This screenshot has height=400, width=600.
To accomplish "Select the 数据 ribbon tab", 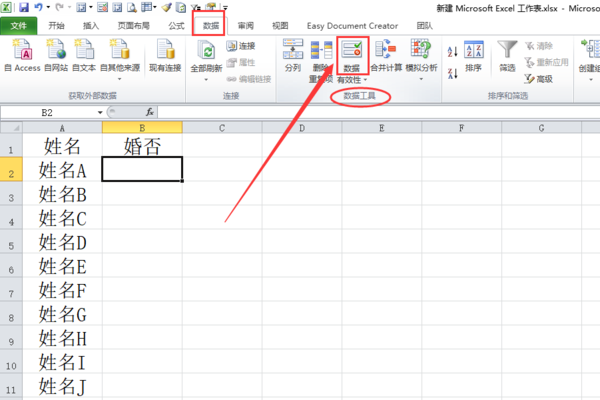I will [211, 26].
